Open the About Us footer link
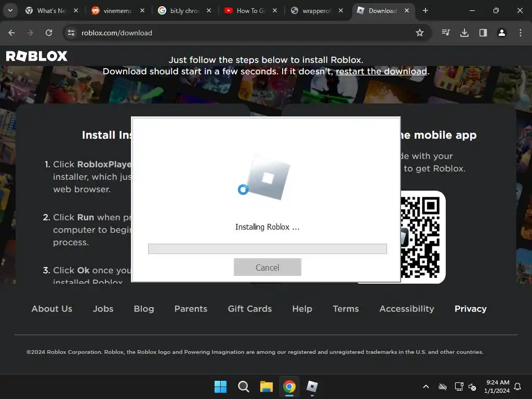 coord(52,309)
